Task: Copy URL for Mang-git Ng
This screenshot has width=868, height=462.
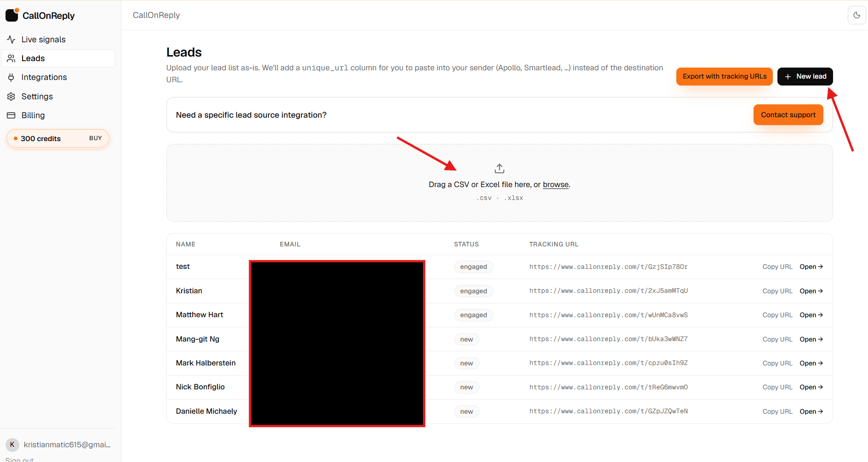Action: pos(777,339)
